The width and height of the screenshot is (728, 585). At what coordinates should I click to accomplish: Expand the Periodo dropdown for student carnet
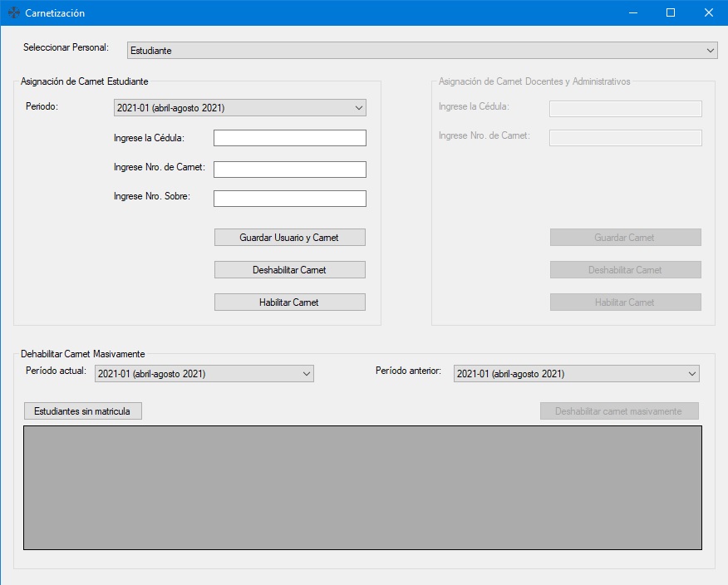coord(239,108)
